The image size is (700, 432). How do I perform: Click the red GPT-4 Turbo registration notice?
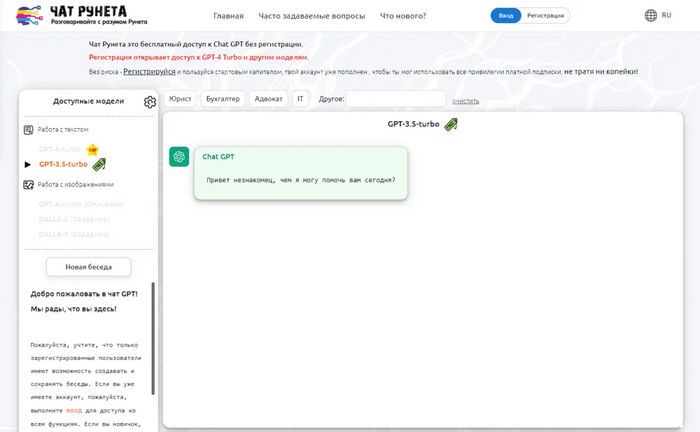199,57
